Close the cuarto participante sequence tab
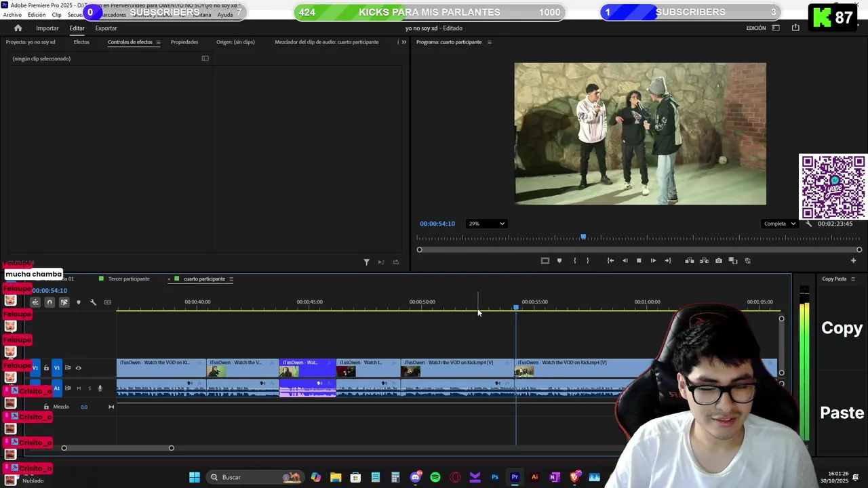Viewport: 868px width, 488px height. click(x=169, y=279)
